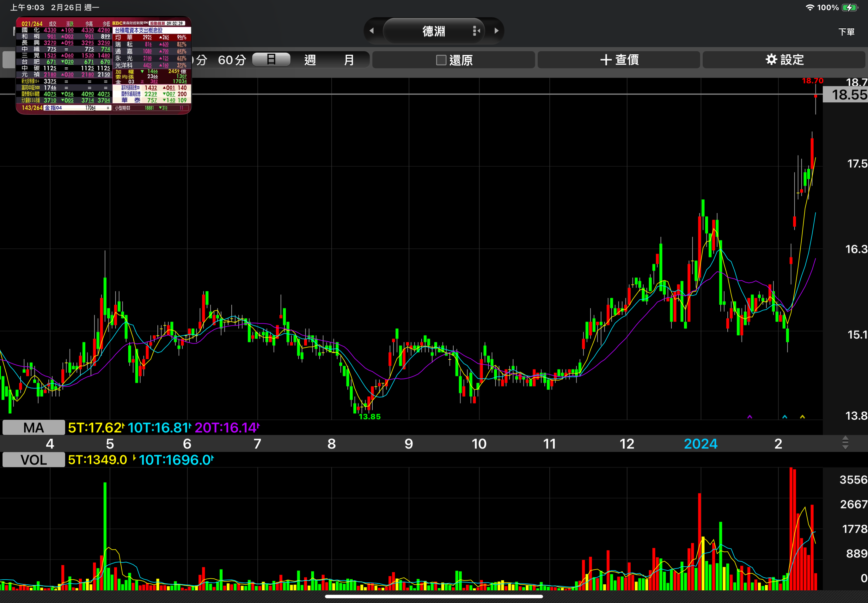Viewport: 868px width, 603px height.
Task: Open 查價 price lookup
Action: tap(619, 60)
